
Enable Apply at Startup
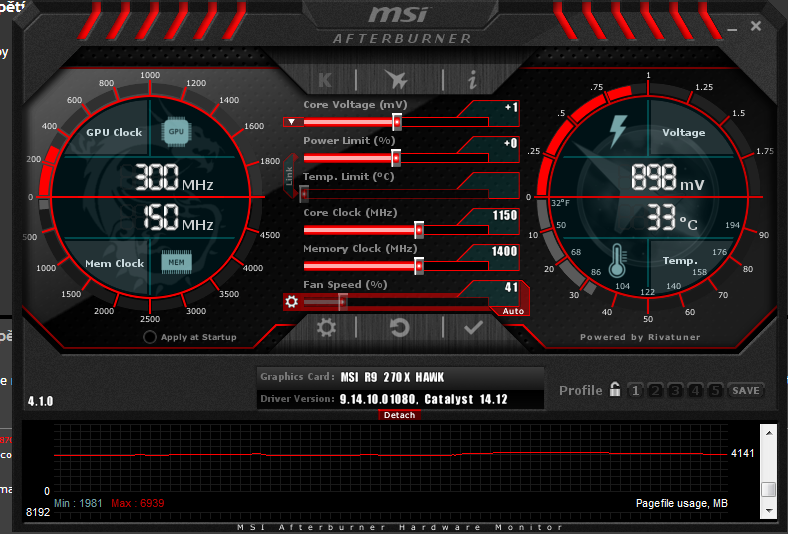coord(149,337)
